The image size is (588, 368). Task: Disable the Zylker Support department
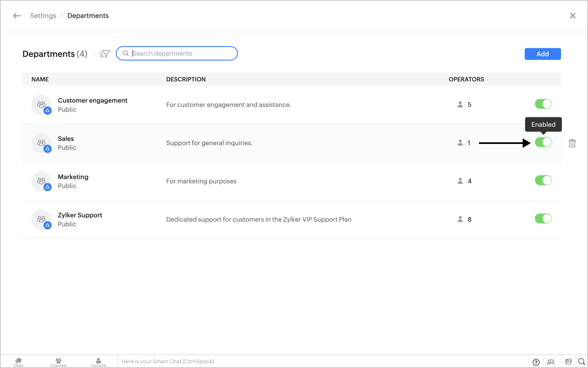click(x=543, y=219)
